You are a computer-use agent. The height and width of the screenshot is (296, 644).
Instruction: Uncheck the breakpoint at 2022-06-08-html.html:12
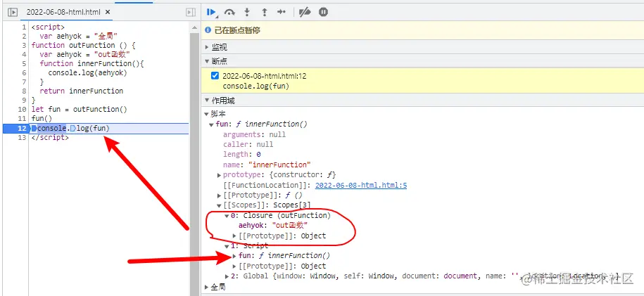[x=215, y=75]
